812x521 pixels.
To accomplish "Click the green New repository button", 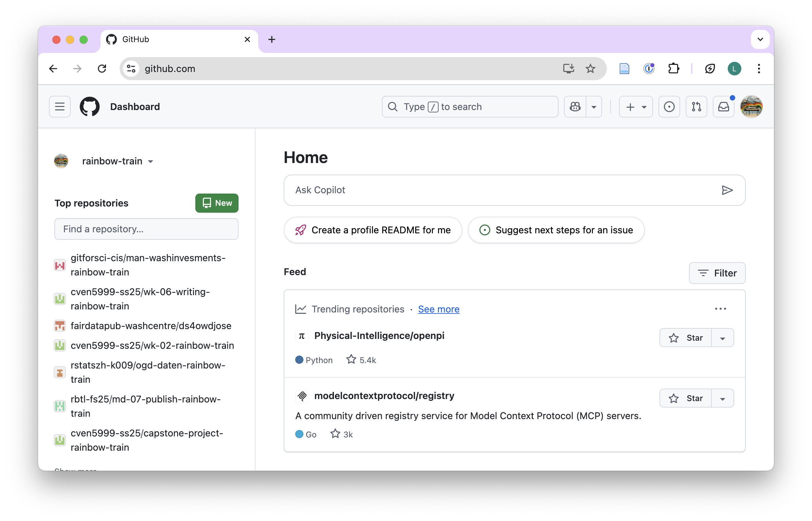I will [217, 203].
